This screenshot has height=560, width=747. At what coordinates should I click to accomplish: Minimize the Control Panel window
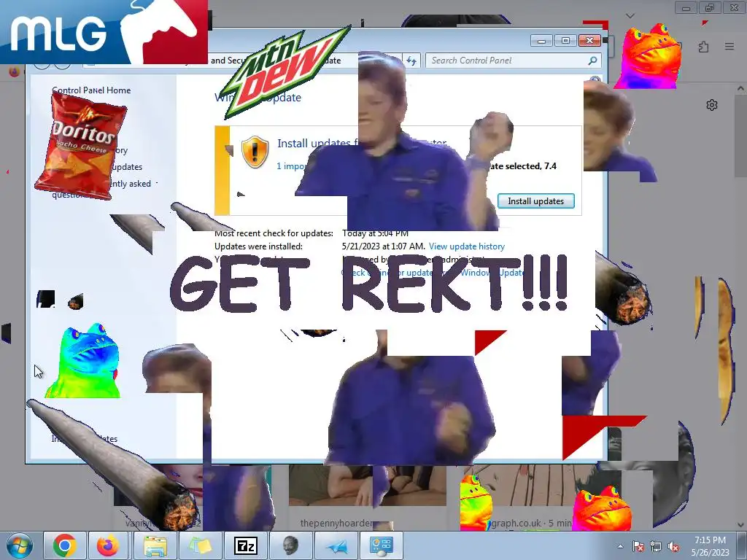coord(542,41)
